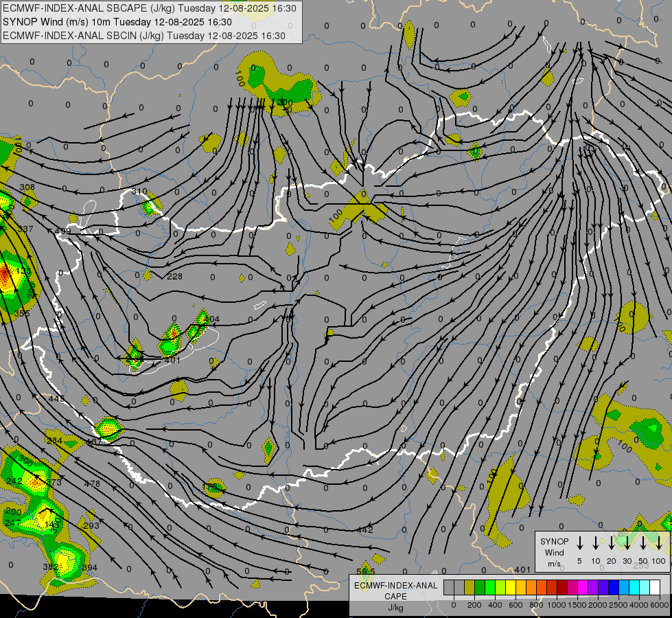This screenshot has width=672, height=618.
Task: Pick the white 6000 J/kg swatch
Action: (655, 588)
